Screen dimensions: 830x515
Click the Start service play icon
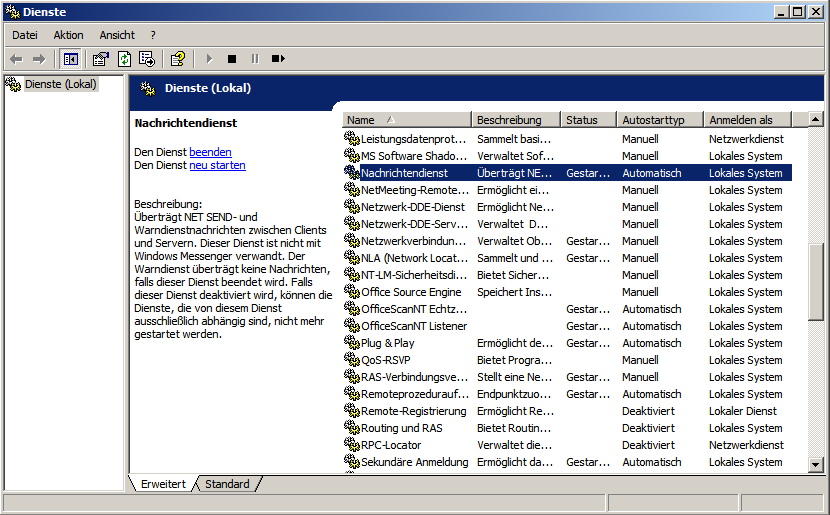click(x=209, y=59)
